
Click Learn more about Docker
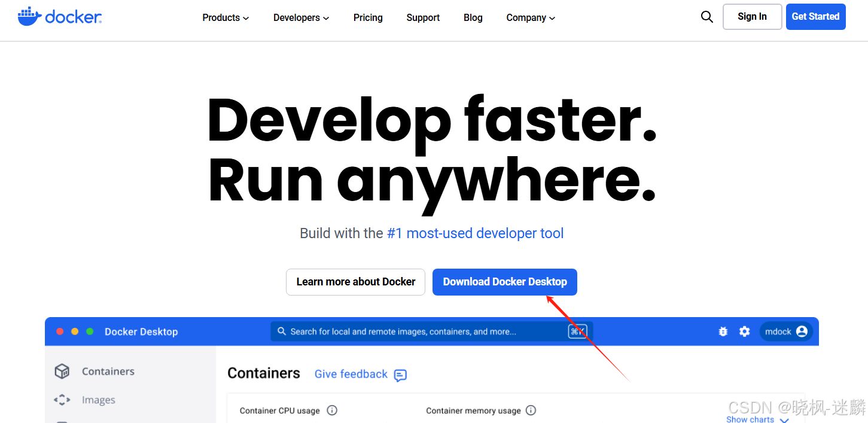pos(355,282)
